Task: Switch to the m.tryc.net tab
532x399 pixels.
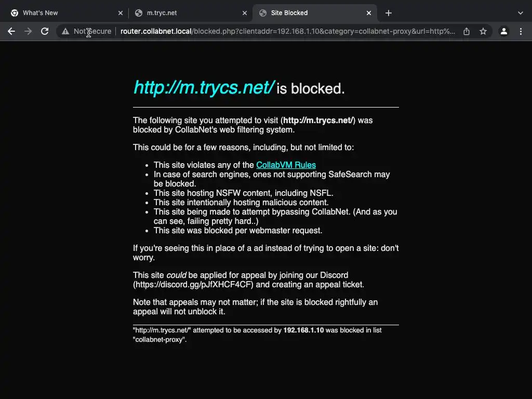Action: (191, 13)
